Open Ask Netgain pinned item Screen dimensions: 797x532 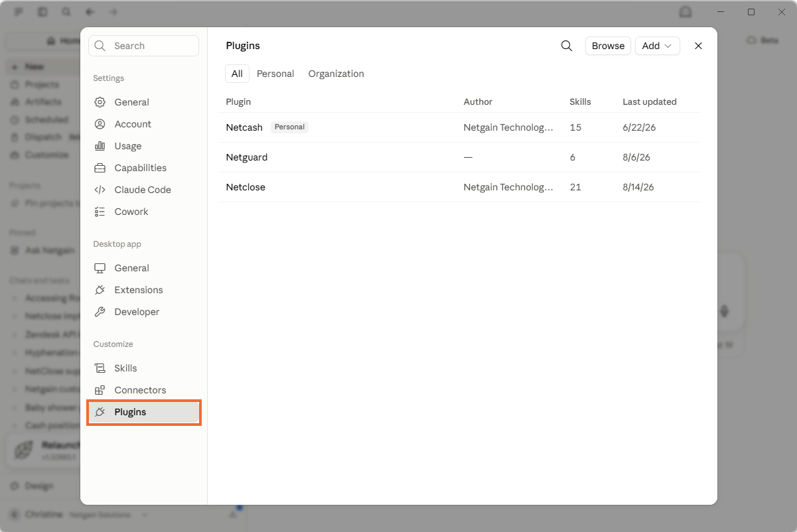pos(50,251)
